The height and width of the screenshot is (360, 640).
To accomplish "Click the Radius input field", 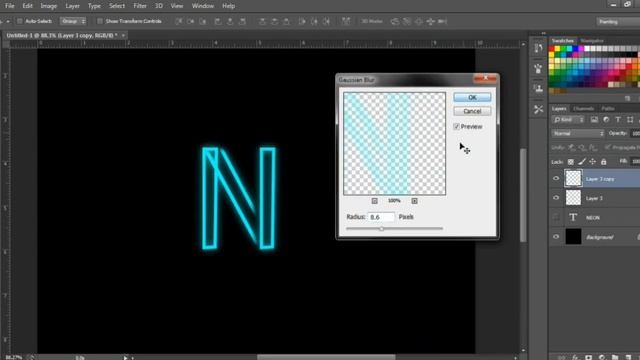I will tap(382, 217).
